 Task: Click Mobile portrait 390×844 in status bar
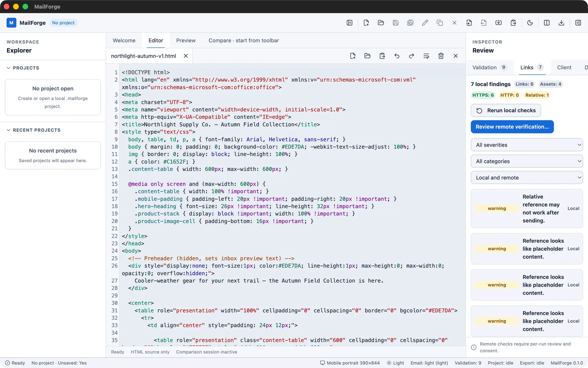point(349,363)
